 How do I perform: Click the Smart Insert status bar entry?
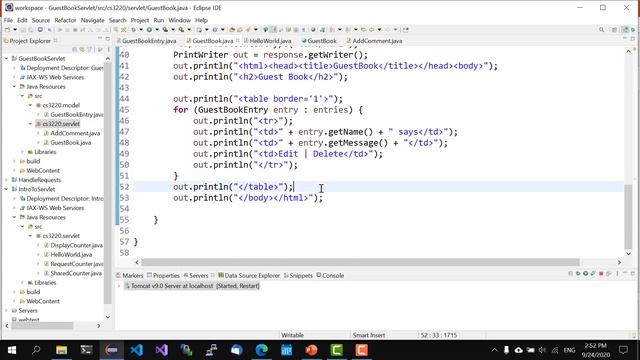[x=369, y=335]
